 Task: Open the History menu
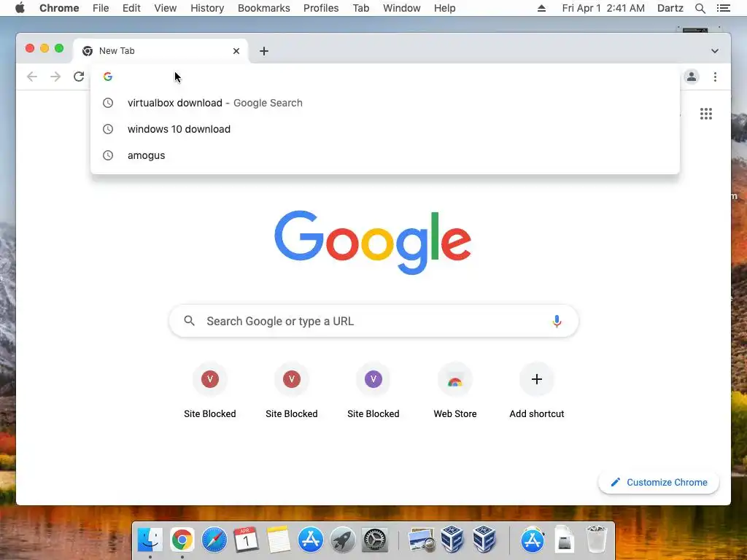pyautogui.click(x=207, y=8)
